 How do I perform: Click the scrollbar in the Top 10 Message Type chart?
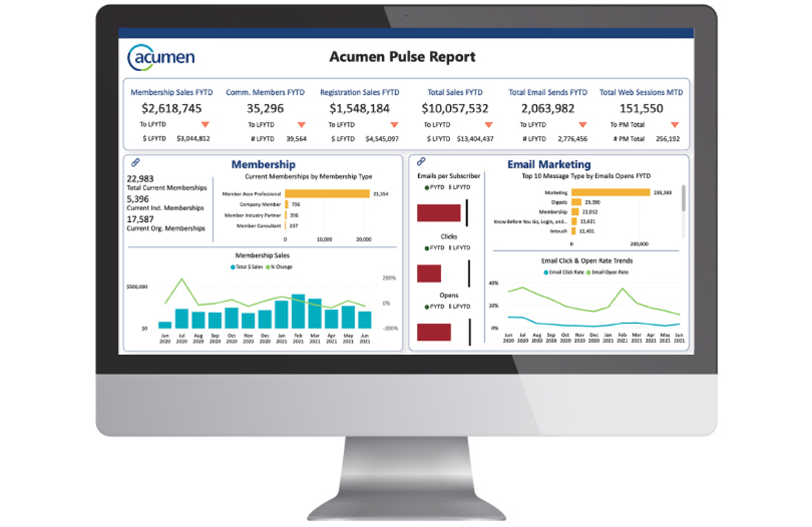683,198
